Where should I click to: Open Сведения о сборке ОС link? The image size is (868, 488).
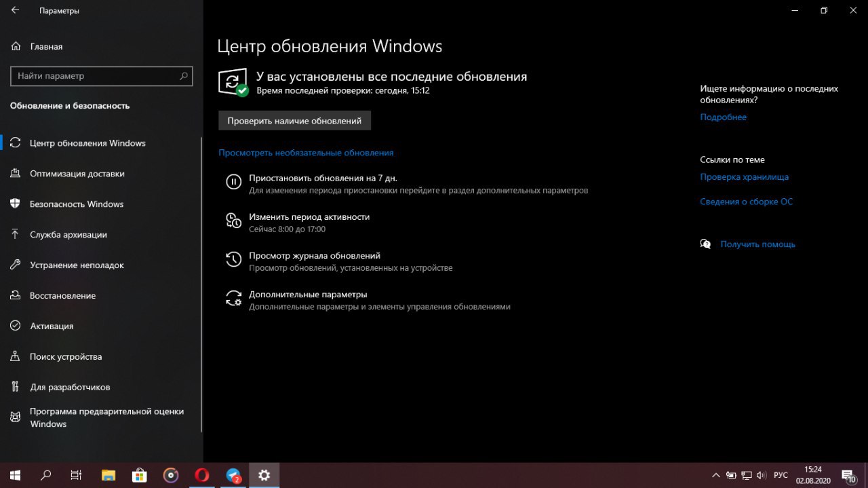(x=746, y=202)
